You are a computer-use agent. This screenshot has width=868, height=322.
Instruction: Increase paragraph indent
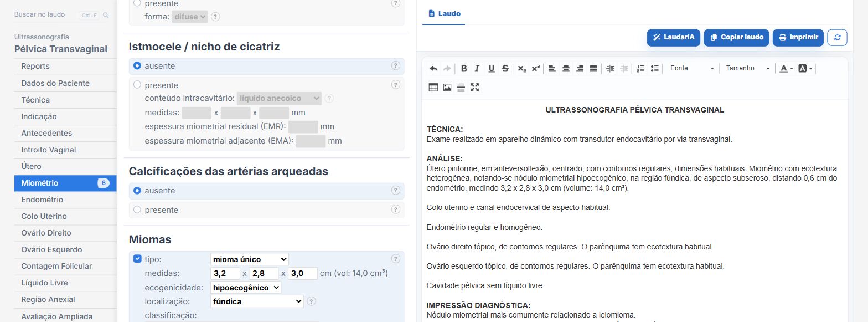[611, 69]
